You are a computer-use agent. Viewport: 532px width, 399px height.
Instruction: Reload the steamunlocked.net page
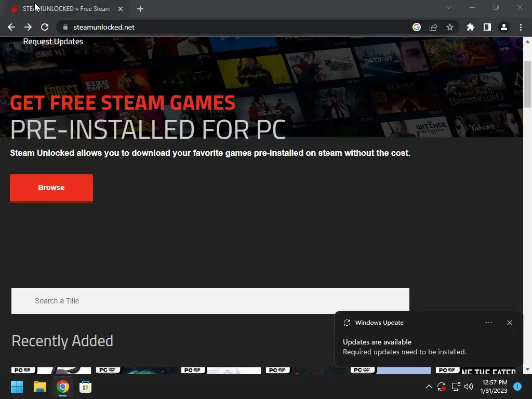pos(45,27)
